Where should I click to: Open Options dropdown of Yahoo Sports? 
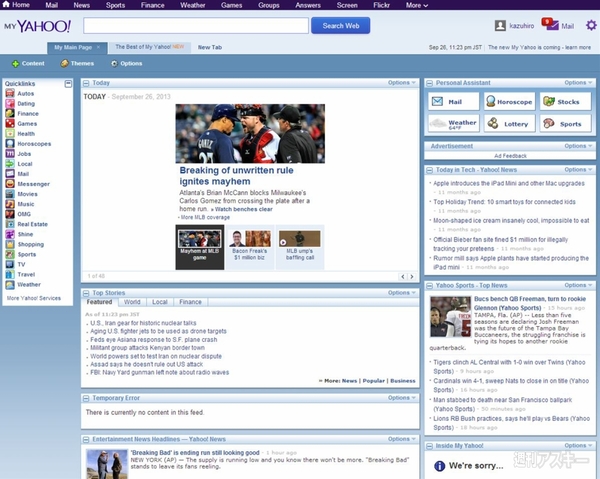tap(578, 285)
